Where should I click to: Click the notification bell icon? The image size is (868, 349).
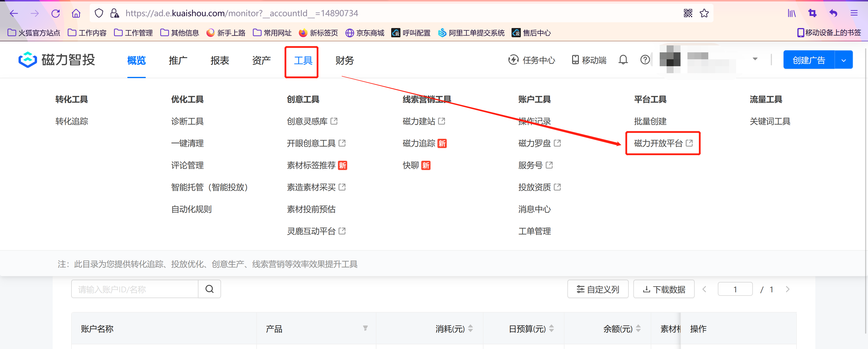(x=623, y=60)
